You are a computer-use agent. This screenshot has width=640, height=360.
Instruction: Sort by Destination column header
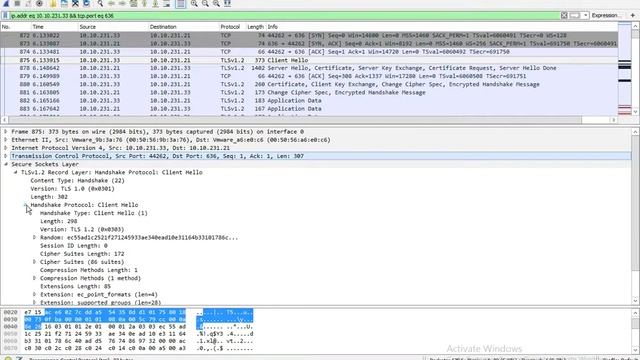(x=183, y=27)
